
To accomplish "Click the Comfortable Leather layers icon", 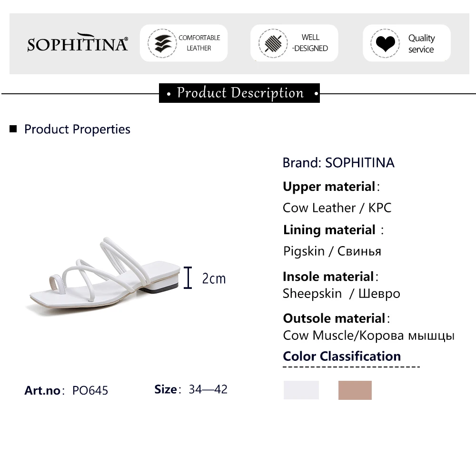I will [162, 43].
